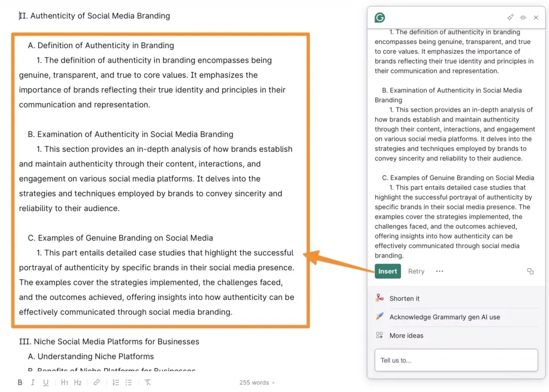
Task: Click the voice waveform icon
Action: tap(523, 18)
